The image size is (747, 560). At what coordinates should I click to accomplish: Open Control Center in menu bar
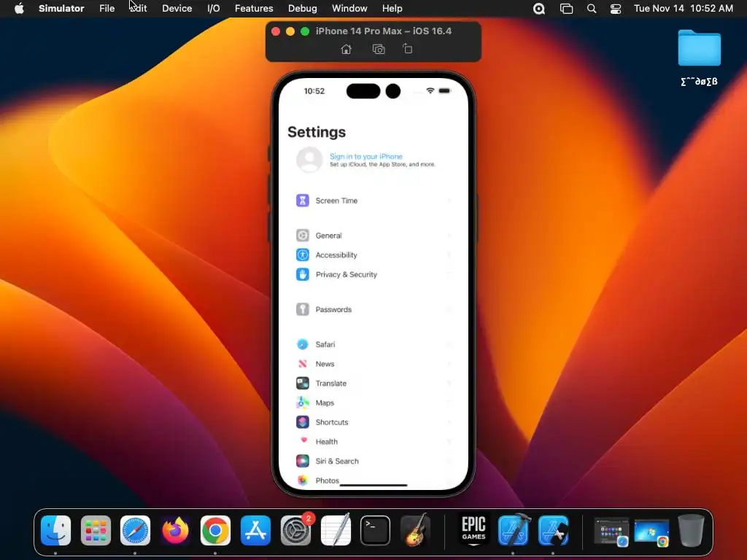point(616,9)
